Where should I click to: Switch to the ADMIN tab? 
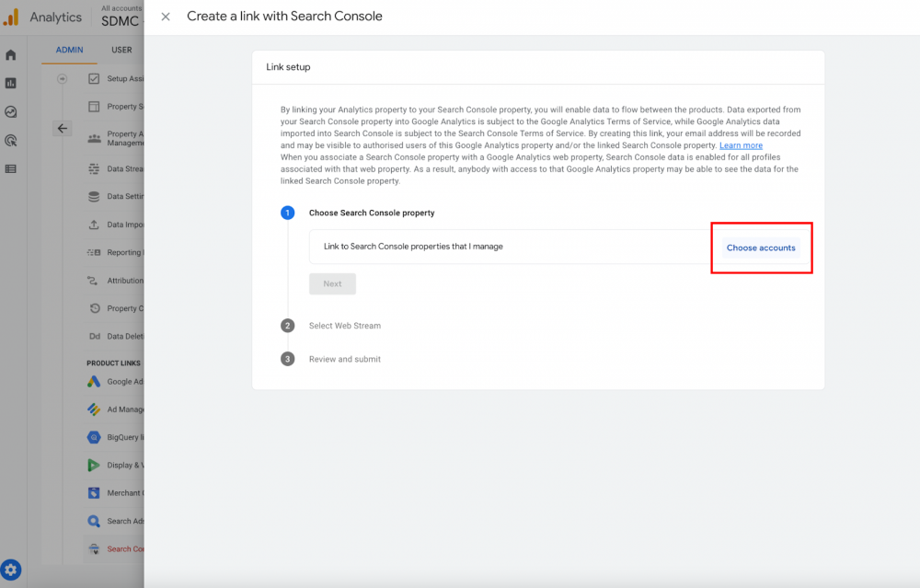click(x=69, y=50)
